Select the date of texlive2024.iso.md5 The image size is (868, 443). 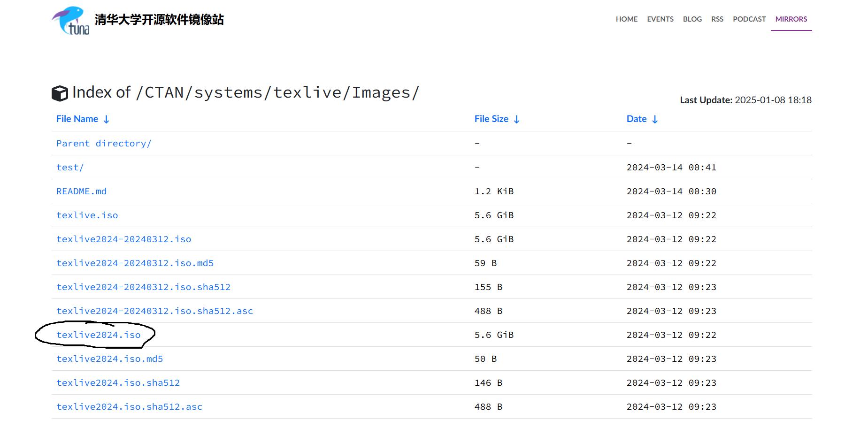point(672,359)
